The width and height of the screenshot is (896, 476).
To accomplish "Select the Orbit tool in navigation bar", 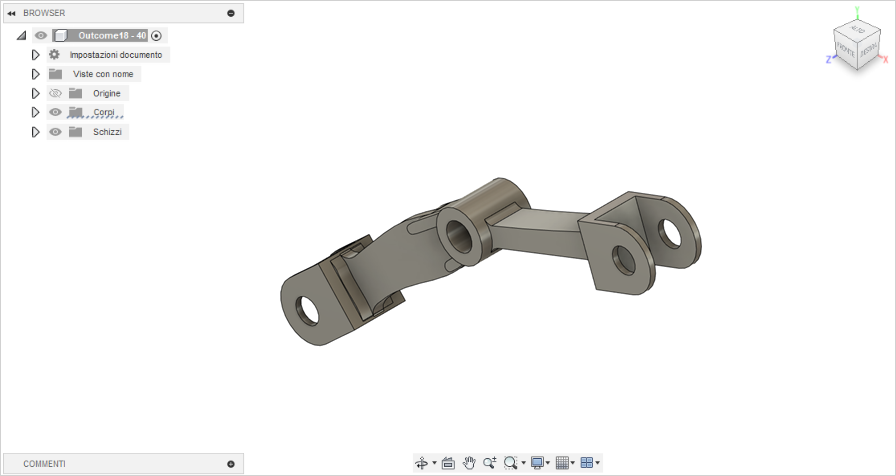I will point(422,463).
